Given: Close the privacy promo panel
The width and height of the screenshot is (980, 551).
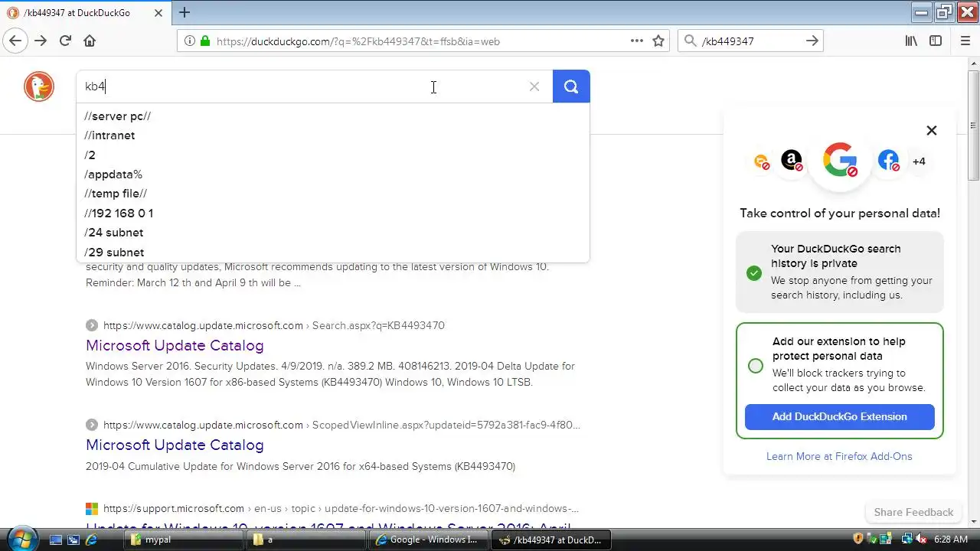Looking at the screenshot, I should point(932,130).
